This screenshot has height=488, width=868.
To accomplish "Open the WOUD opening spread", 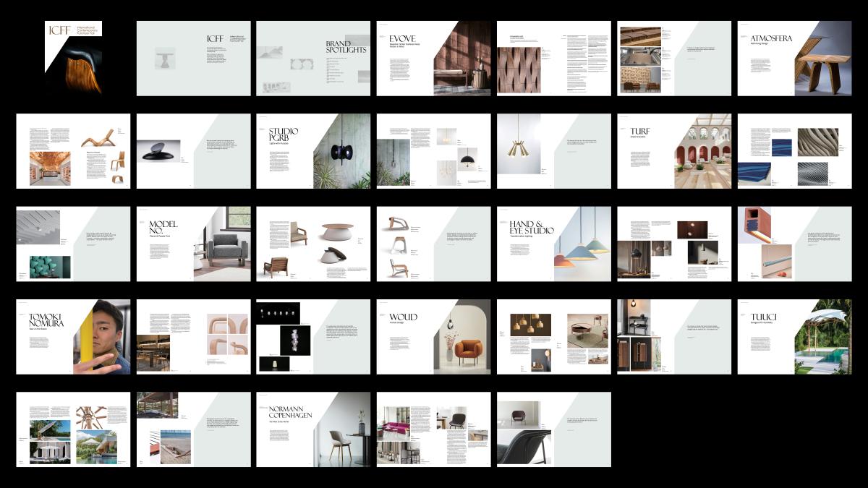I will pos(434,337).
